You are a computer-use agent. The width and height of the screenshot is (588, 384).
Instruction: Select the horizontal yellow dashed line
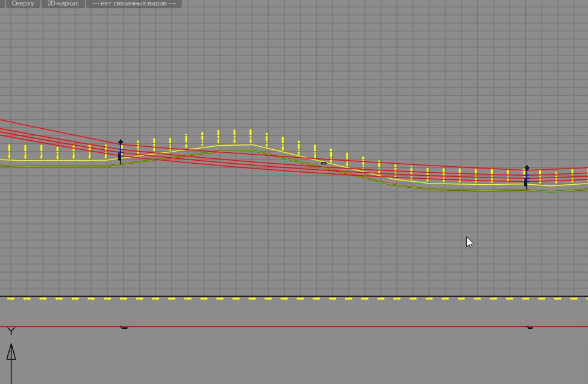pos(301,299)
